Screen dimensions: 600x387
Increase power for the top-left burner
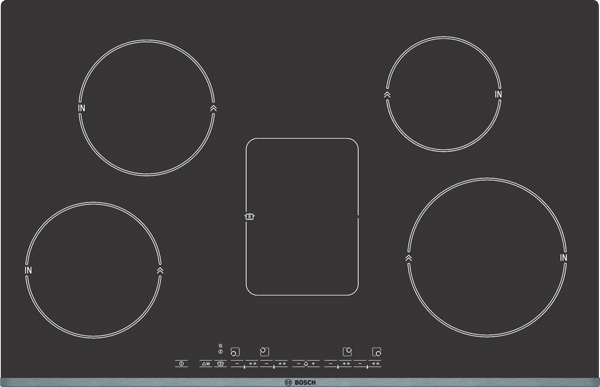click(x=281, y=364)
